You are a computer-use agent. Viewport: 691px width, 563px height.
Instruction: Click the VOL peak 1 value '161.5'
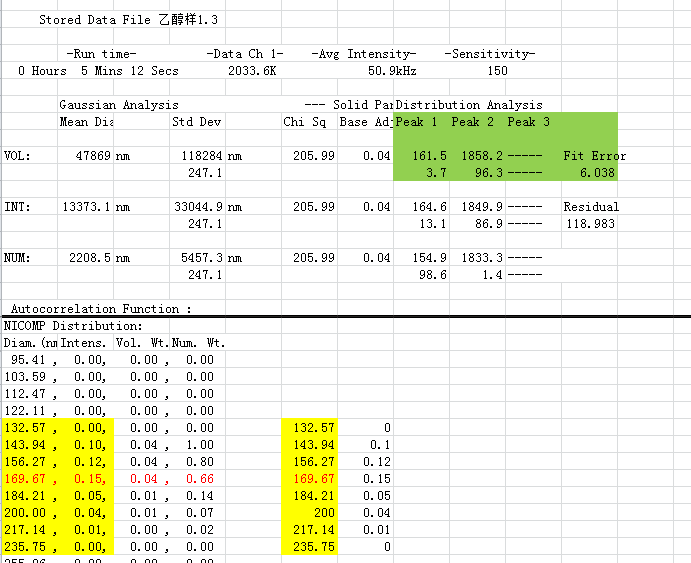click(430, 156)
